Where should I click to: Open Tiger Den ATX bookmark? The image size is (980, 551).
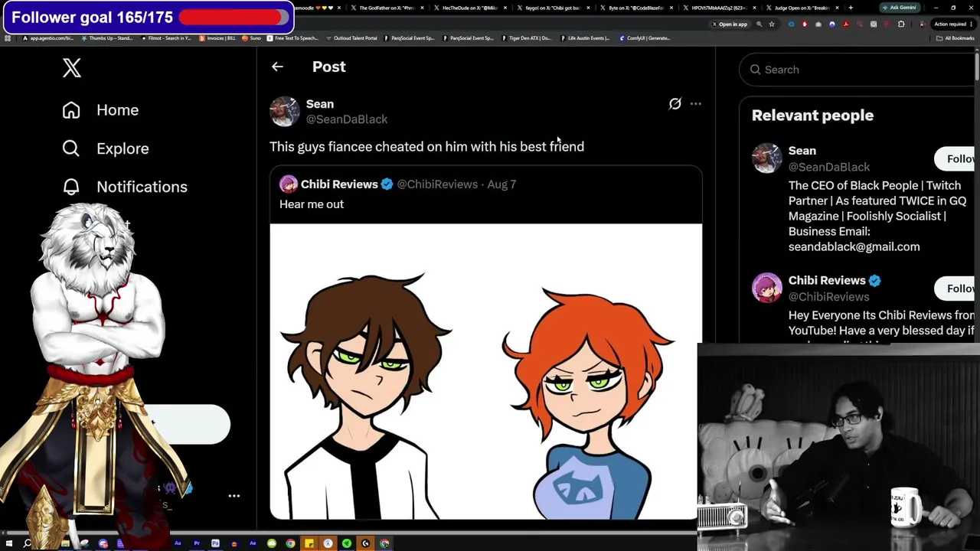pyautogui.click(x=526, y=38)
